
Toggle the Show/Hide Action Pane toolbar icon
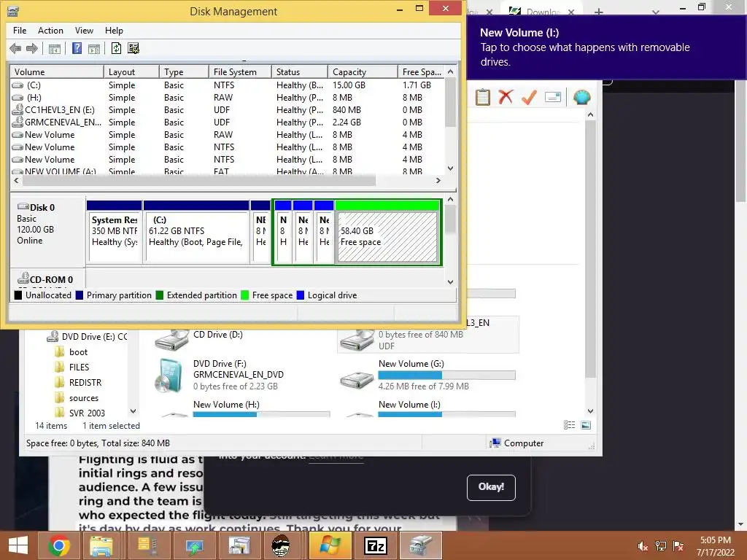[x=94, y=48]
